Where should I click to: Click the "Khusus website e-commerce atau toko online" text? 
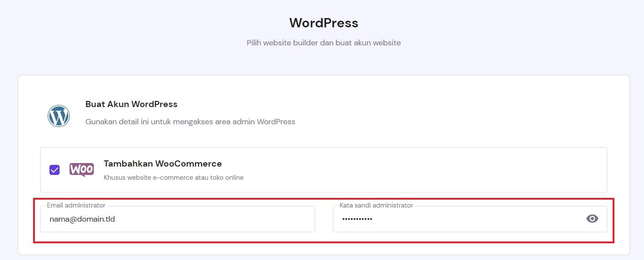click(x=173, y=178)
